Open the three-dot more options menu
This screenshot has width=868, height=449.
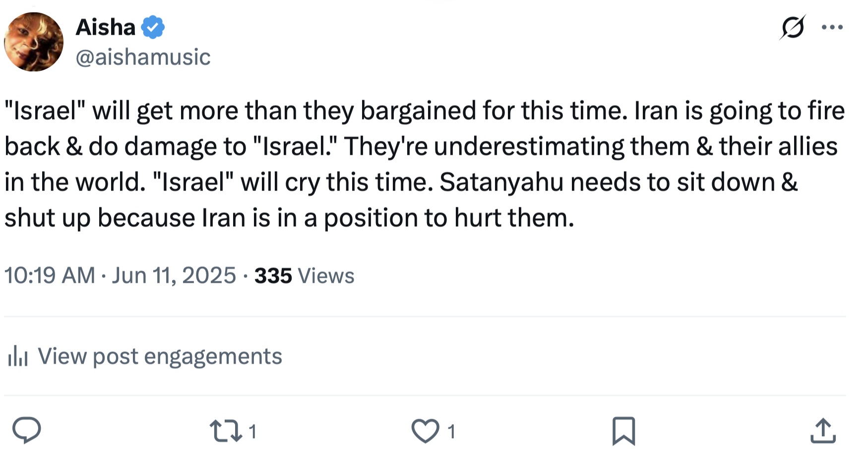832,27
